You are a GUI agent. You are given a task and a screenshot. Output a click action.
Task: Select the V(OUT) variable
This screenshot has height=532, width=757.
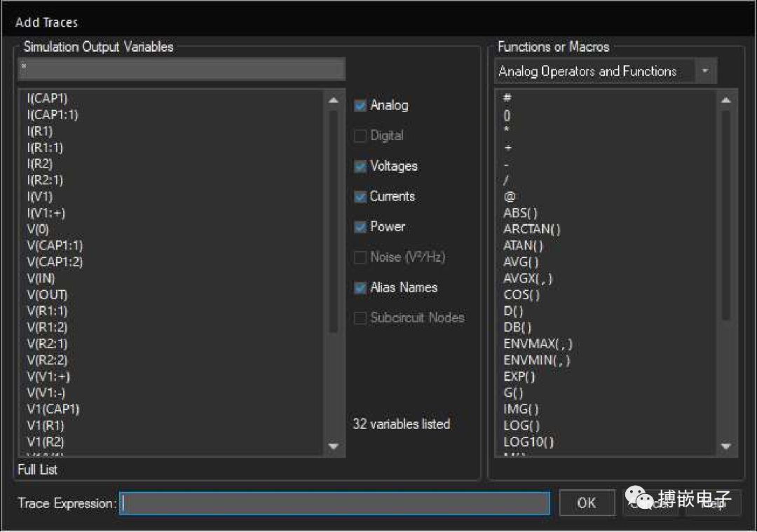coord(48,295)
